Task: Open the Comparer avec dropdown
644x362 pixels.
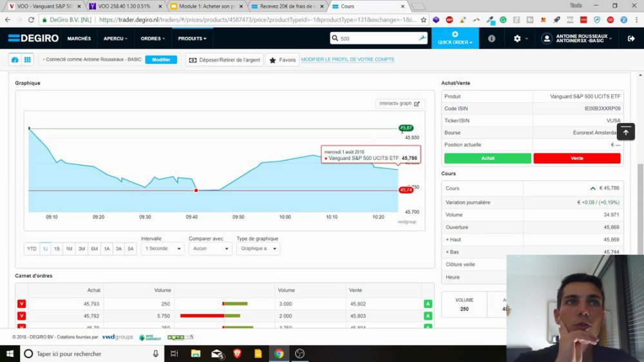Action: pyautogui.click(x=211, y=249)
